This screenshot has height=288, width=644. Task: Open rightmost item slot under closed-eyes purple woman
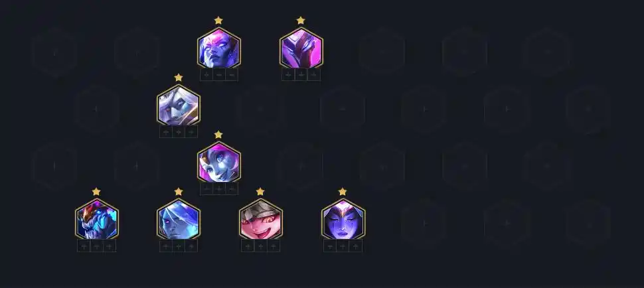pos(355,246)
